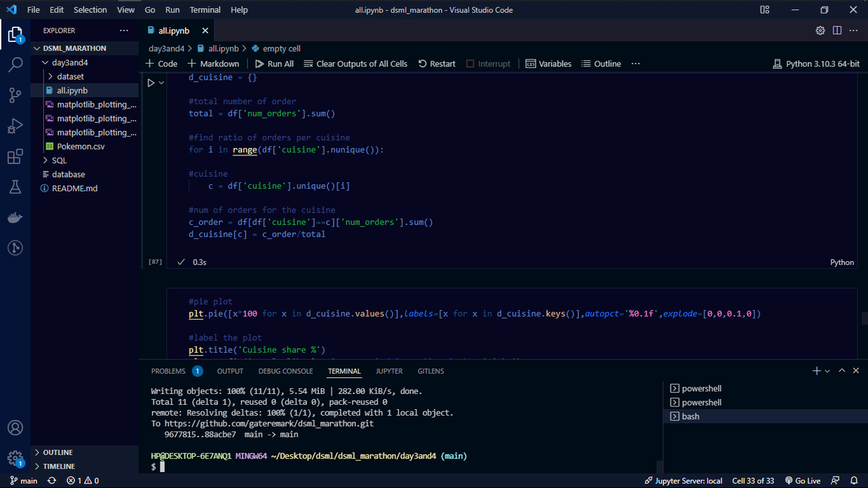Click day3and4 in the breadcrumb

coord(167,48)
